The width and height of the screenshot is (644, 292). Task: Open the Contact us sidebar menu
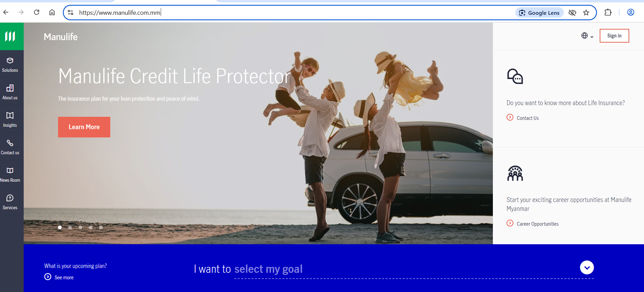coord(10,147)
